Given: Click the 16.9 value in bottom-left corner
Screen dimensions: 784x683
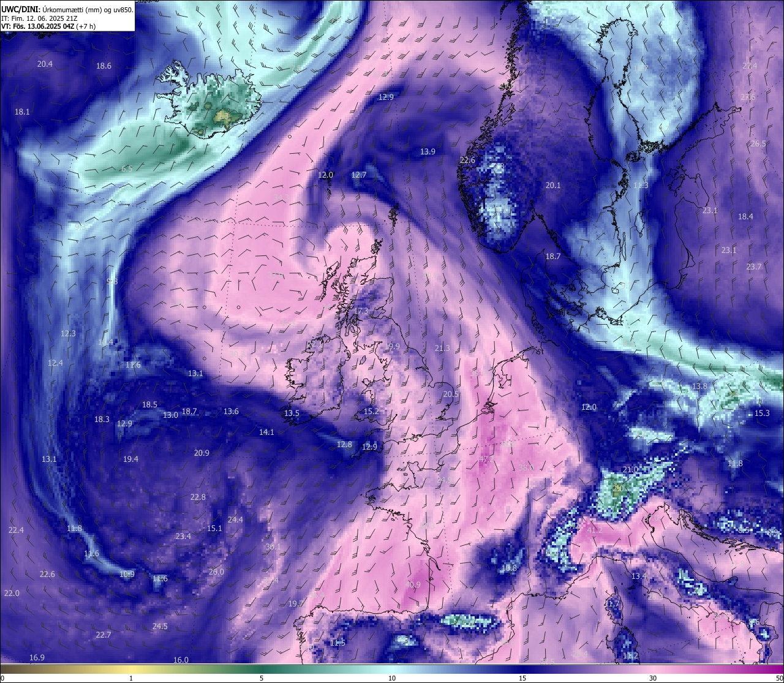Looking at the screenshot, I should pyautogui.click(x=37, y=657).
